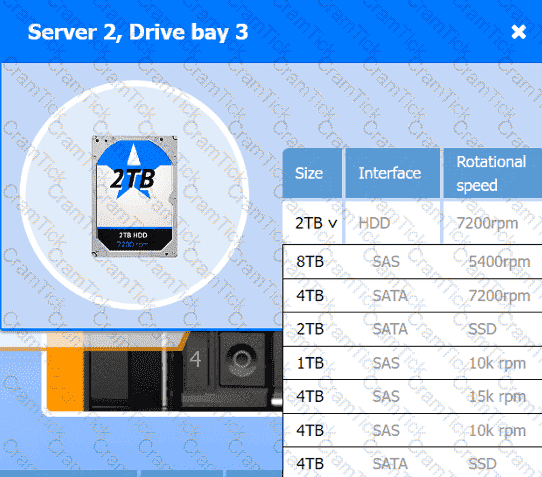Click the 2TB HDD drive image
The image size is (542, 477).
click(134, 196)
